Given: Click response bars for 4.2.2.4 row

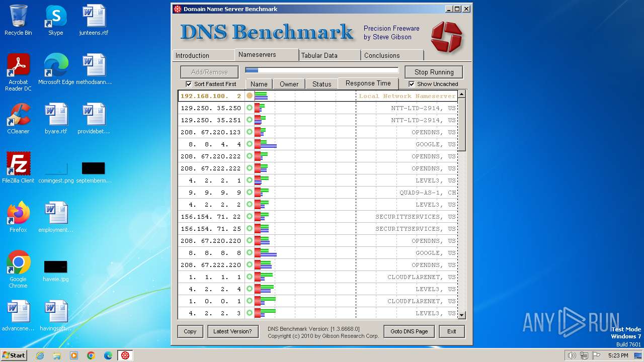Looking at the screenshot, I should pyautogui.click(x=264, y=289).
